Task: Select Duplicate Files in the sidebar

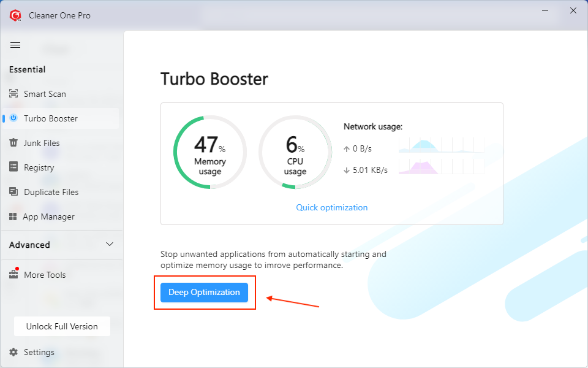Action: (51, 192)
